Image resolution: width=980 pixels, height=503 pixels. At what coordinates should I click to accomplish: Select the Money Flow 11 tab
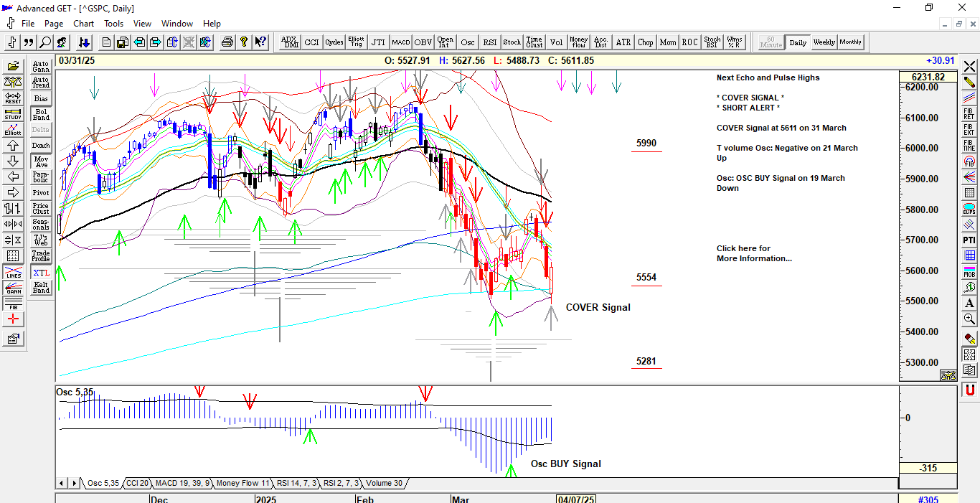click(242, 483)
